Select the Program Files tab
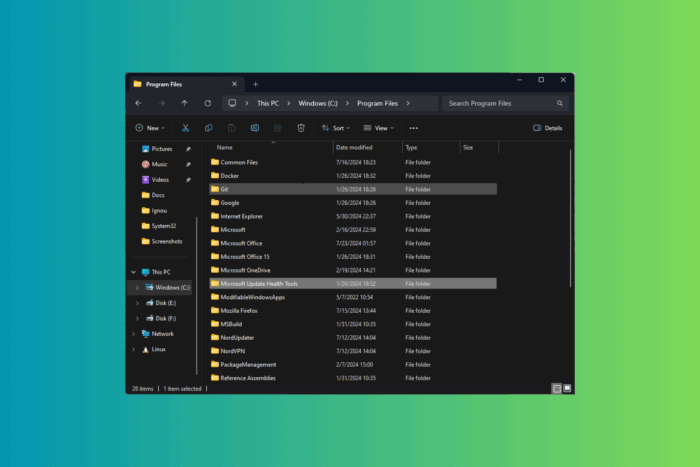This screenshot has height=467, width=700. click(186, 84)
